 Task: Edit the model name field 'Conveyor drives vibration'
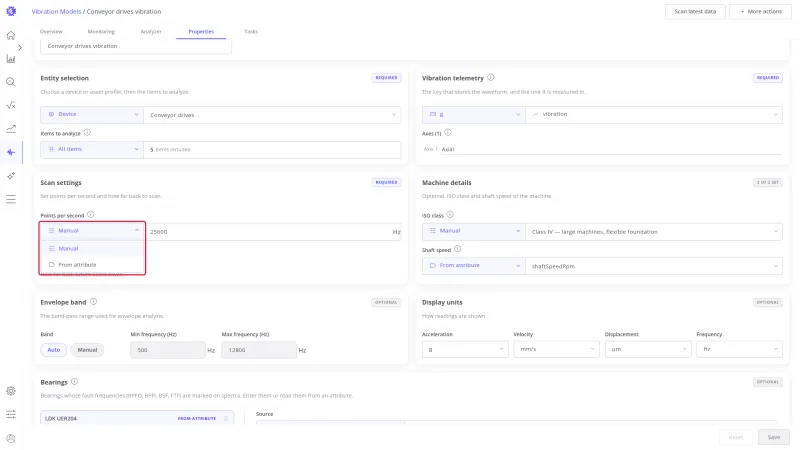click(x=136, y=46)
